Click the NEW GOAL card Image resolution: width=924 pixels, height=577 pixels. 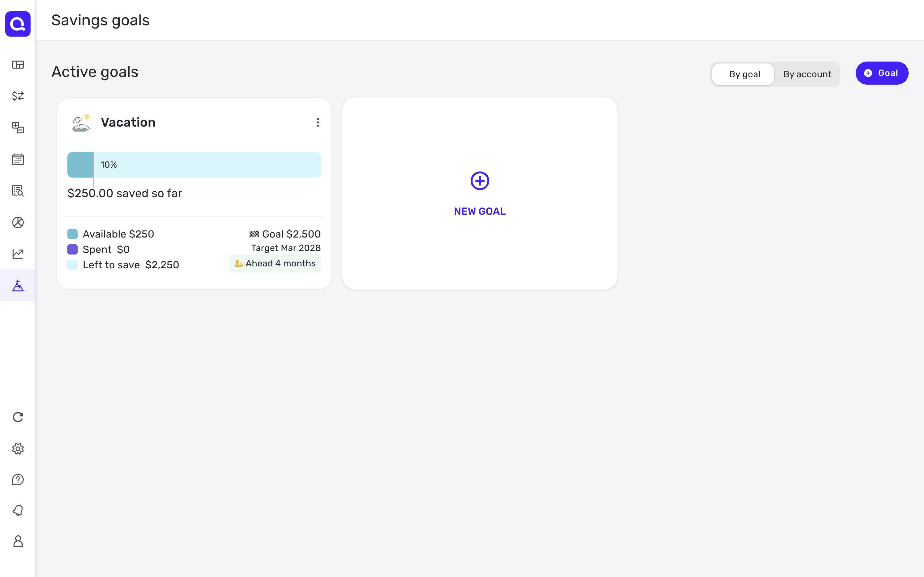click(480, 194)
